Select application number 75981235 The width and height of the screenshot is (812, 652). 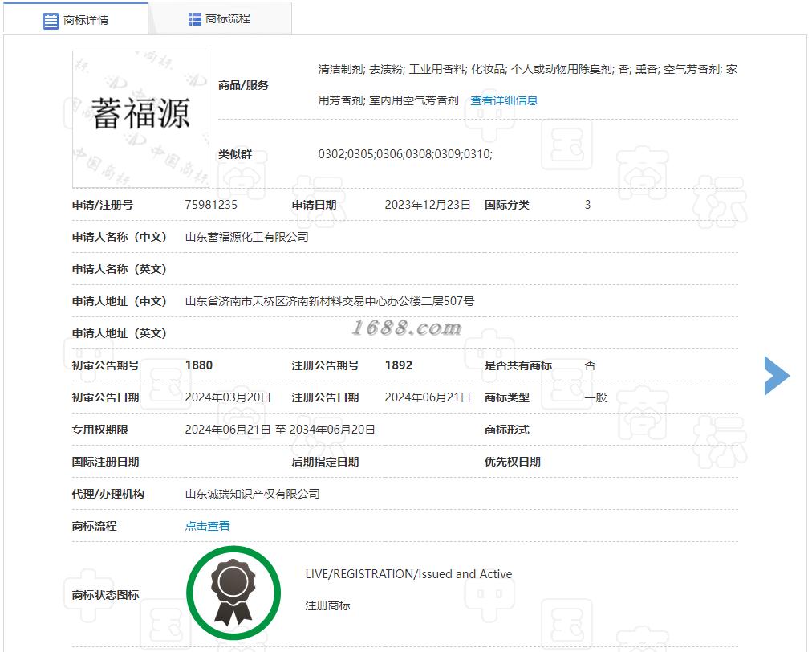(x=211, y=205)
